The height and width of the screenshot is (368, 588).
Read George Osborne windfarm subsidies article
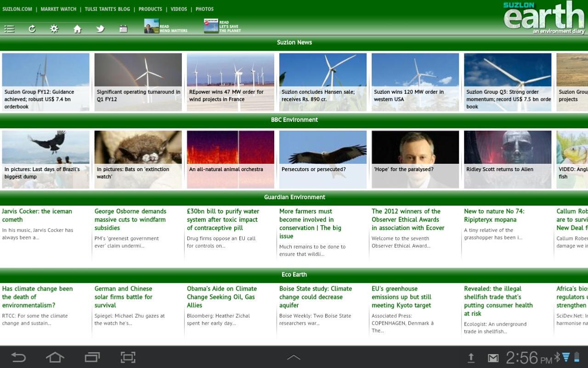130,219
